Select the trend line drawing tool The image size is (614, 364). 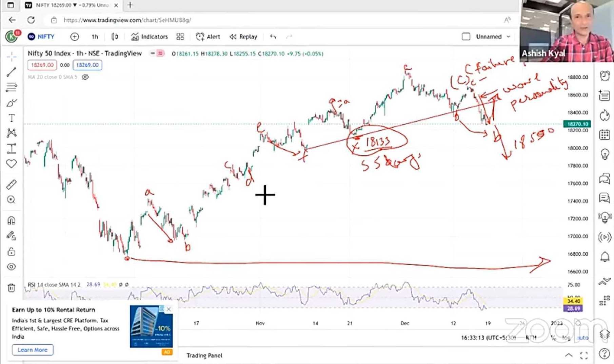12,72
